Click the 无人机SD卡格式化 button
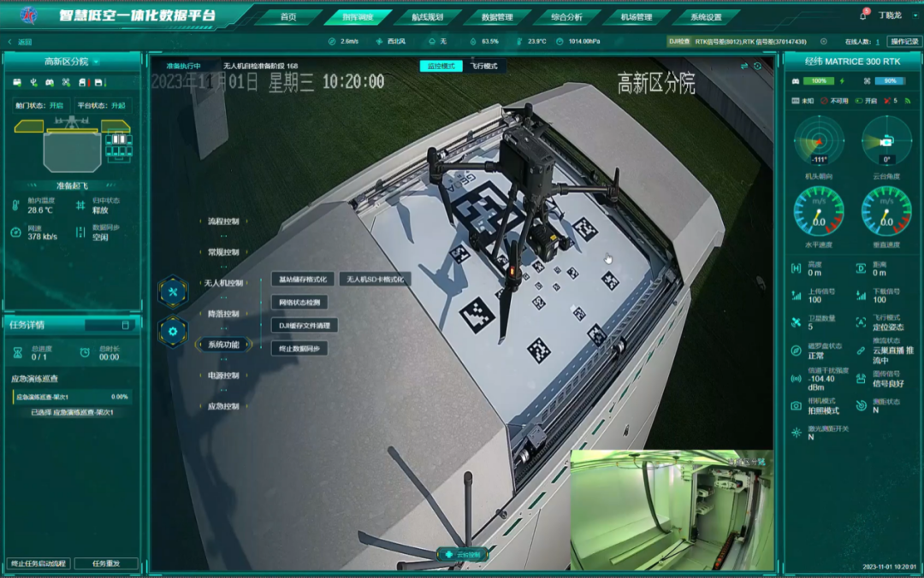 point(376,280)
